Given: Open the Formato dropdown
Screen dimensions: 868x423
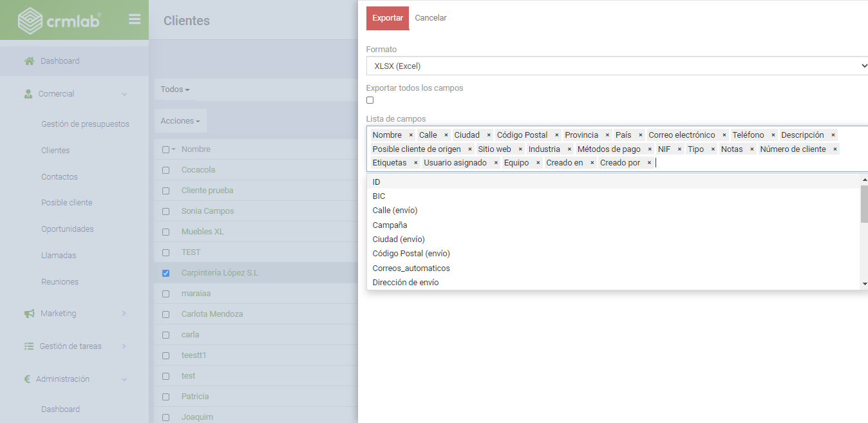Looking at the screenshot, I should pos(617,66).
